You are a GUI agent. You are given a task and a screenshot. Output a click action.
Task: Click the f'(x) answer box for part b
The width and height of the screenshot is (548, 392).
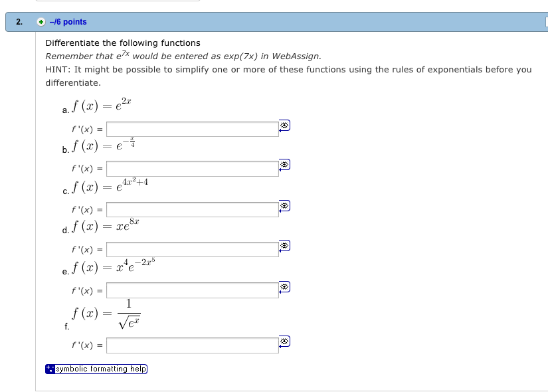(x=193, y=168)
